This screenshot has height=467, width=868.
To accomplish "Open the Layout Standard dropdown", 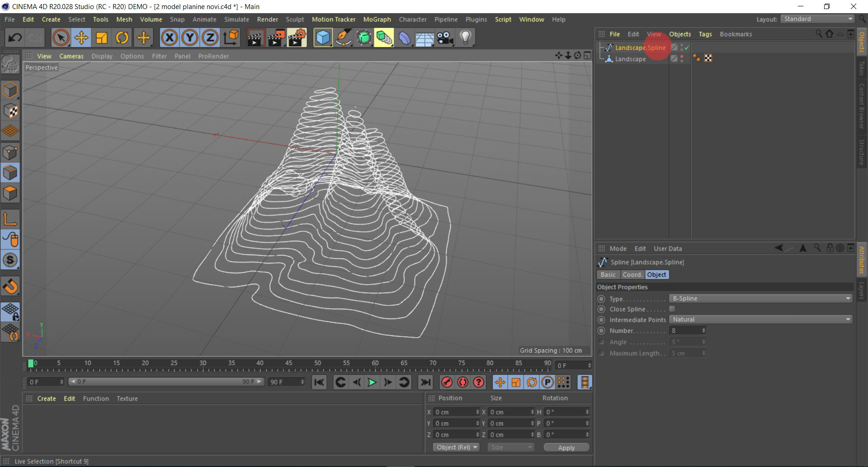I will pos(818,19).
